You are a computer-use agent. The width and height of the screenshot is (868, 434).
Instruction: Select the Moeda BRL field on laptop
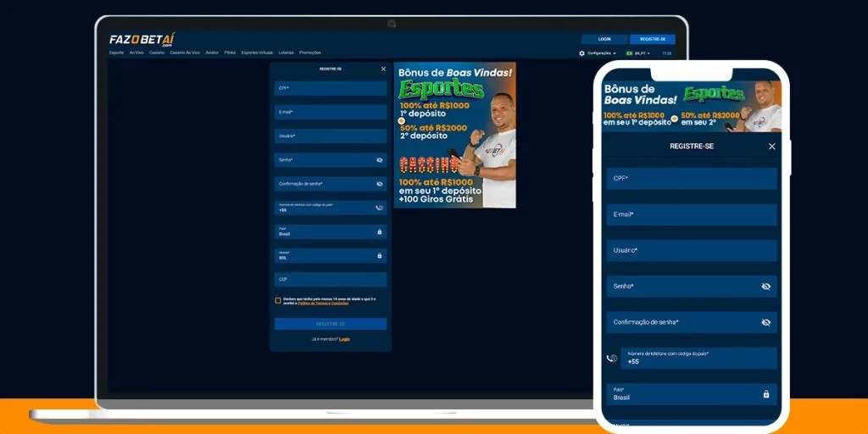331,255
